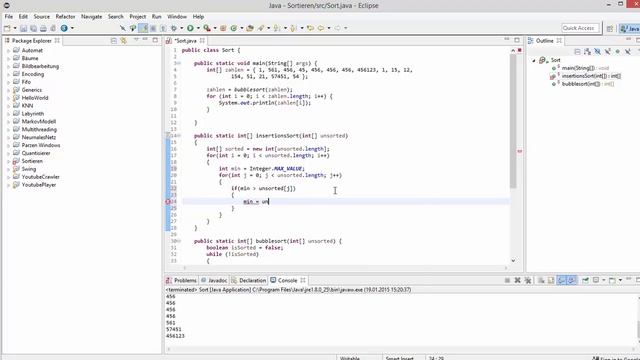Click the Forward navigation arrow in toolbar
The width and height of the screenshot is (640, 360).
[338, 28]
